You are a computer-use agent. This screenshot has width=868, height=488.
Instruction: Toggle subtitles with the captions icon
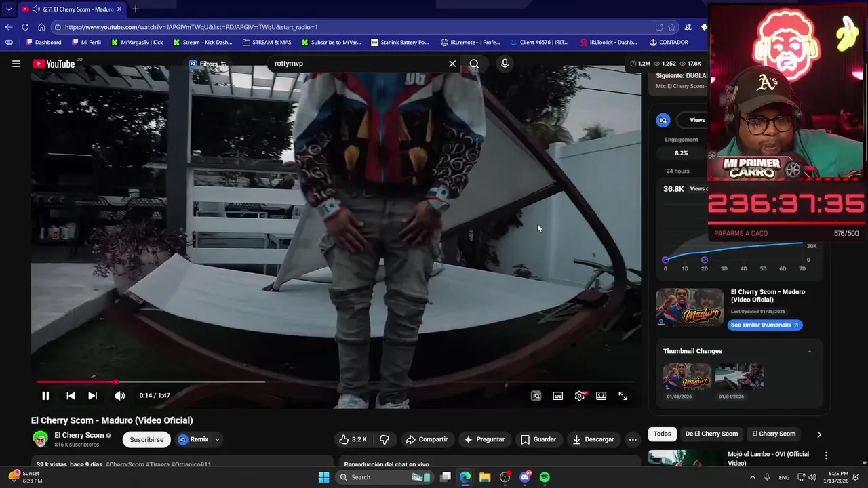pyautogui.click(x=557, y=396)
